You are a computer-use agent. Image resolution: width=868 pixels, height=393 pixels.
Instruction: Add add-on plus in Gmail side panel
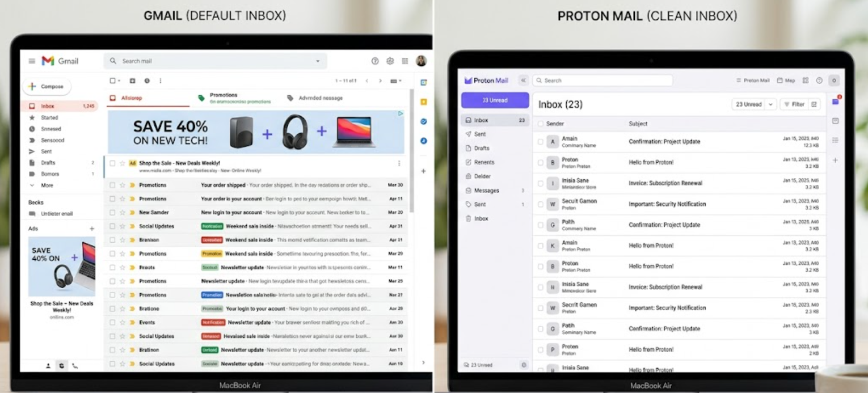[x=423, y=171]
